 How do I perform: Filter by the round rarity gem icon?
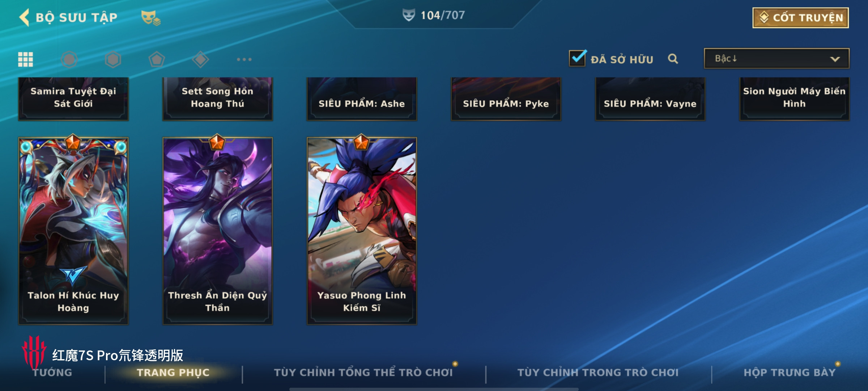(69, 59)
